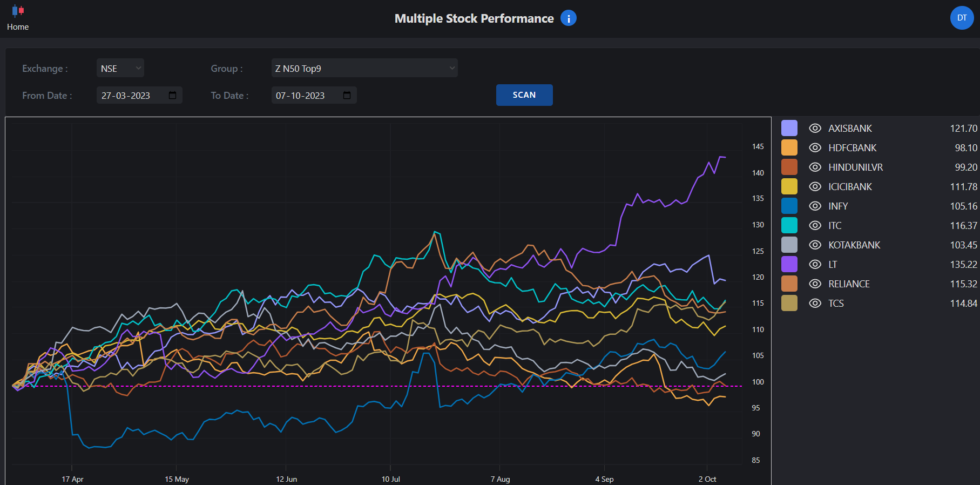Hide the KOTAKBANK series
The image size is (980, 485).
pos(815,245)
